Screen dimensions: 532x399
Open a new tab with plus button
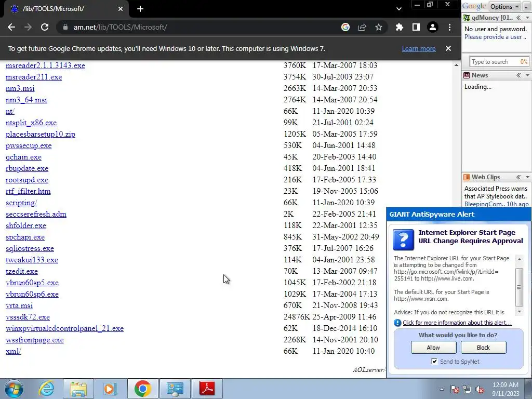click(x=140, y=9)
